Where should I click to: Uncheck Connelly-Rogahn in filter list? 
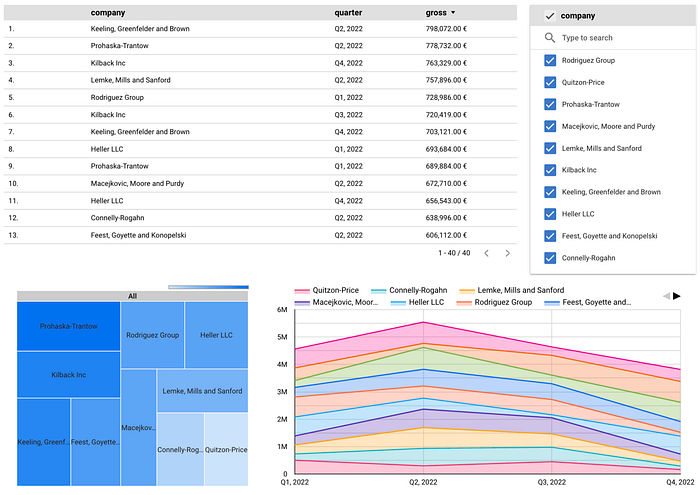[550, 258]
